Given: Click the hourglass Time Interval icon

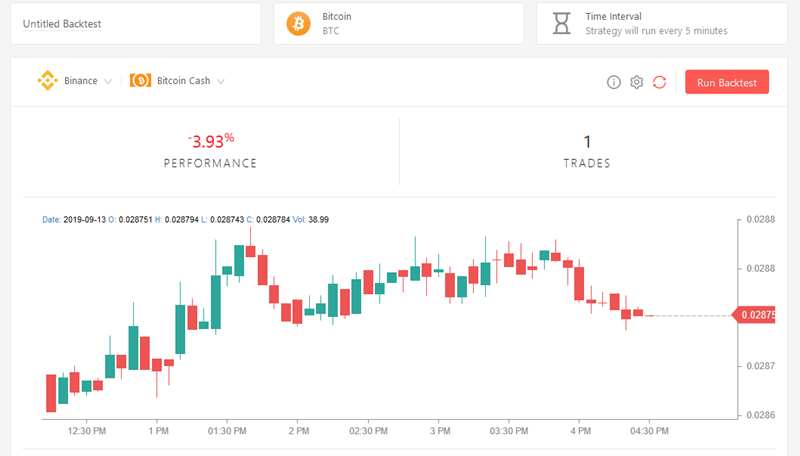Looking at the screenshot, I should 561,23.
